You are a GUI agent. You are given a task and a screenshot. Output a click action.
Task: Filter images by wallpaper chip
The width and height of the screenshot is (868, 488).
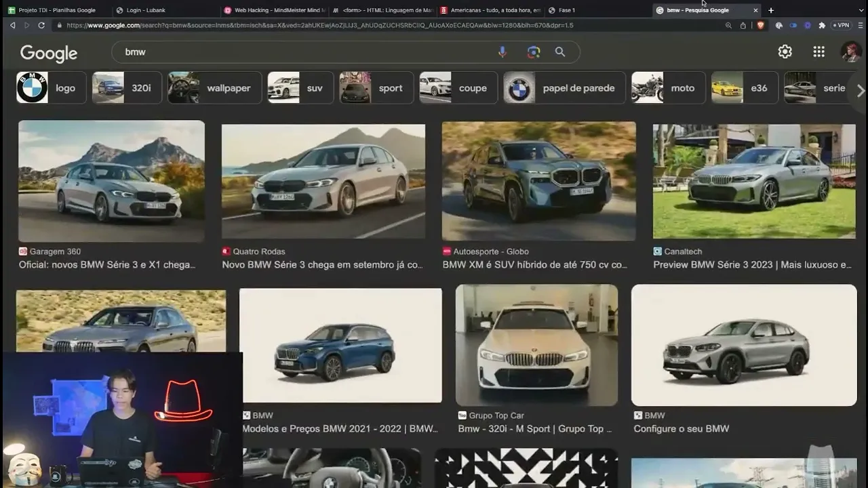coord(215,88)
